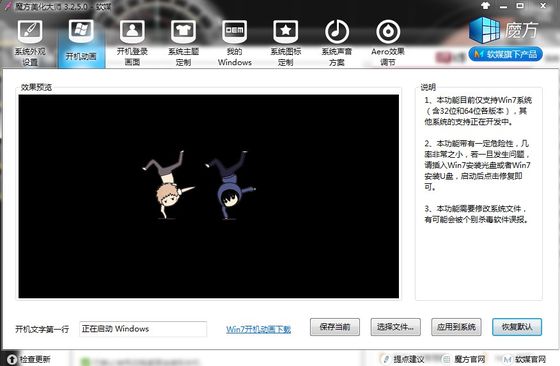Image resolution: width=560 pixels, height=366 pixels.
Task: Click the 效果预览 label
Action: [x=36, y=87]
